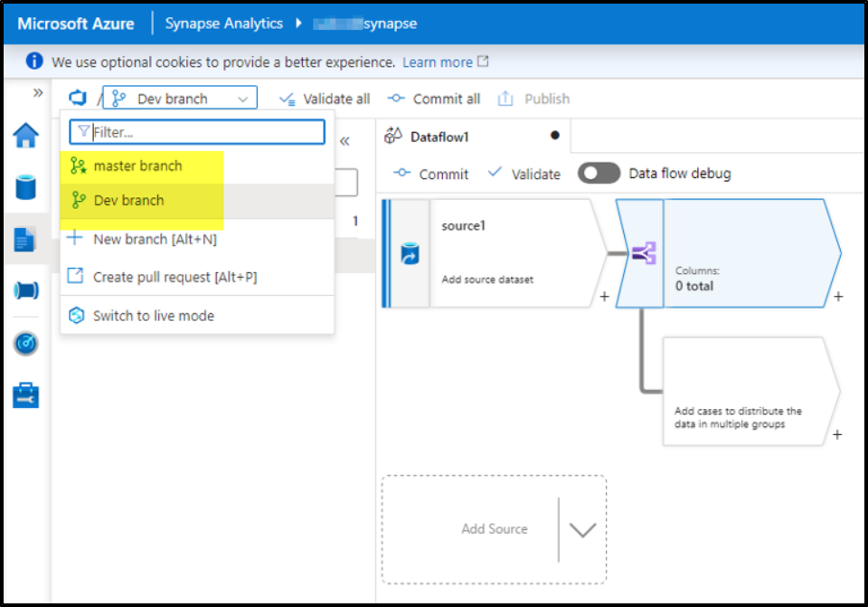The height and width of the screenshot is (607, 868).
Task: Click Validate all in toolbar
Action: [325, 100]
